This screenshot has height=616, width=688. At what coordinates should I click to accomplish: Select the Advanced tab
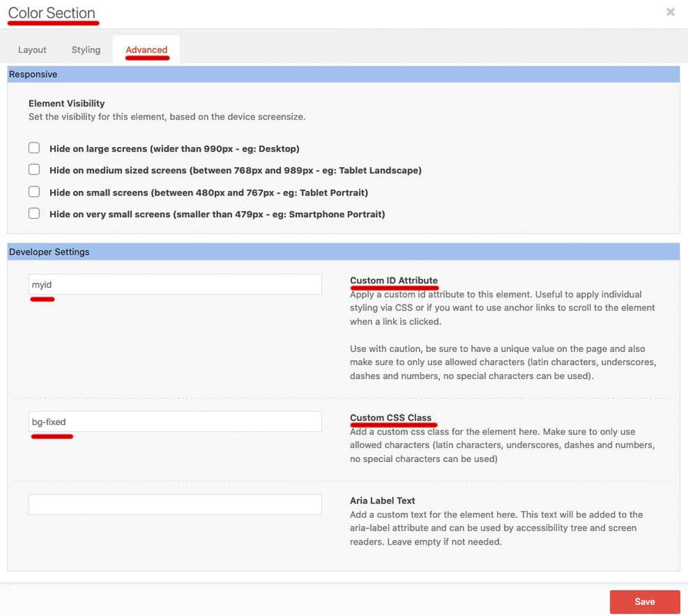(x=146, y=49)
